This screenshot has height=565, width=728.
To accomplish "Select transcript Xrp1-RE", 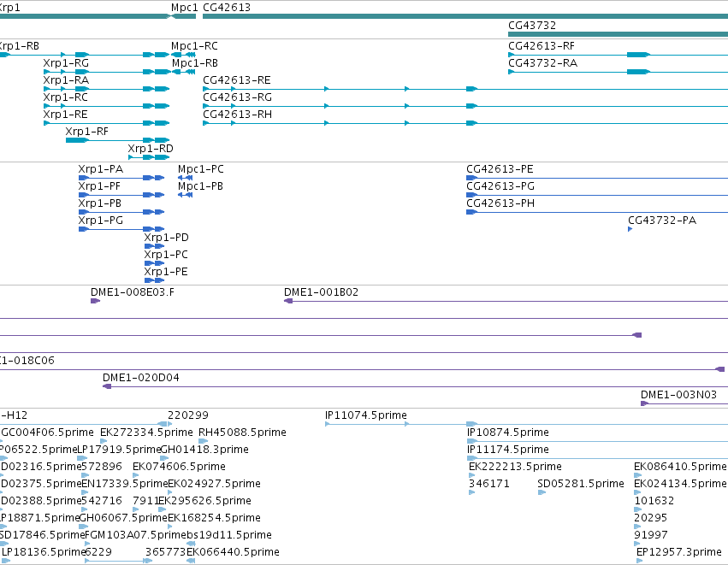I will (66, 115).
